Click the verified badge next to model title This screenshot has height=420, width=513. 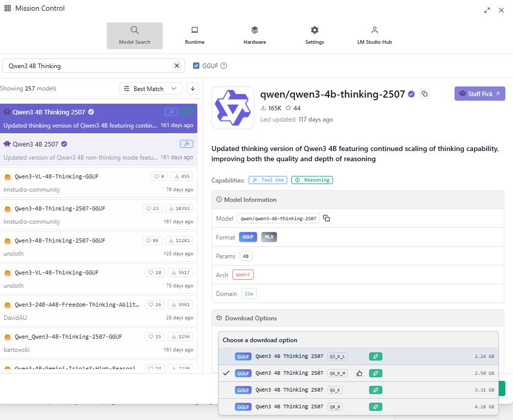click(x=411, y=94)
